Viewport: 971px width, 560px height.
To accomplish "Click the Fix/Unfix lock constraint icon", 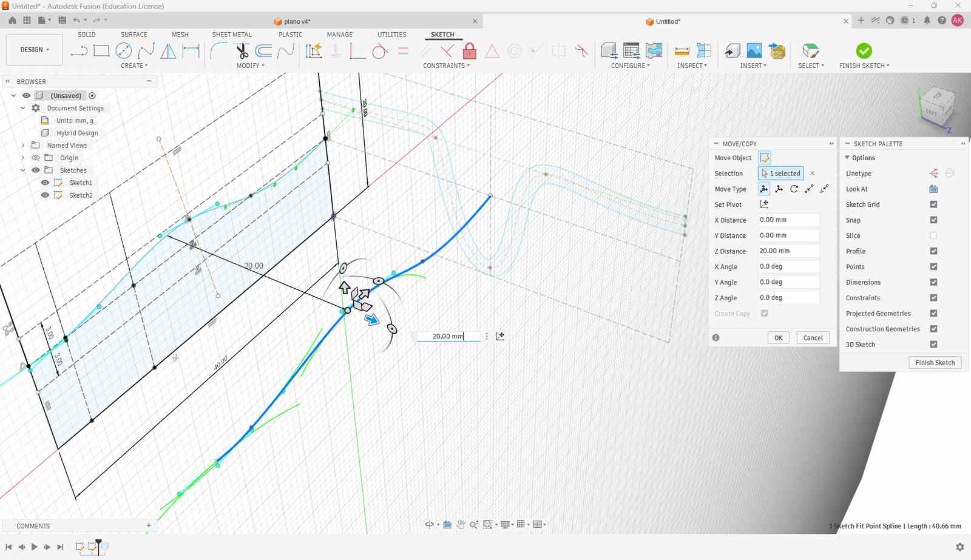I will (470, 51).
